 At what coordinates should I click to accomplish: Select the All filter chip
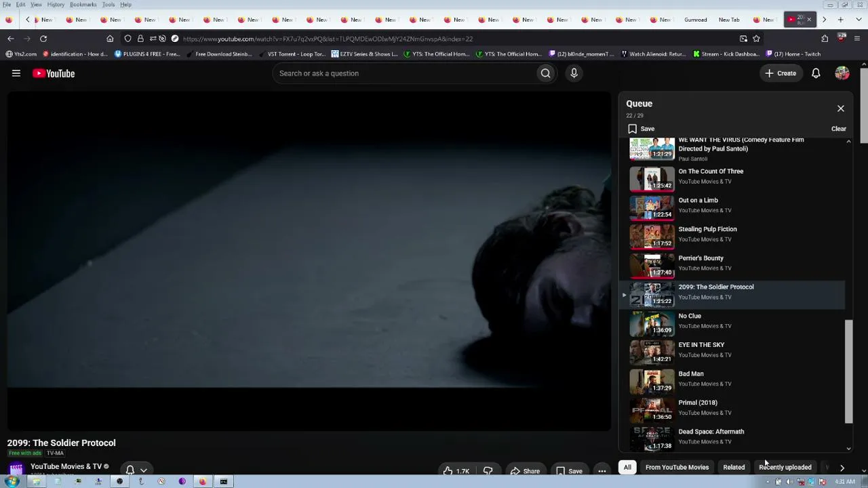[x=627, y=467]
